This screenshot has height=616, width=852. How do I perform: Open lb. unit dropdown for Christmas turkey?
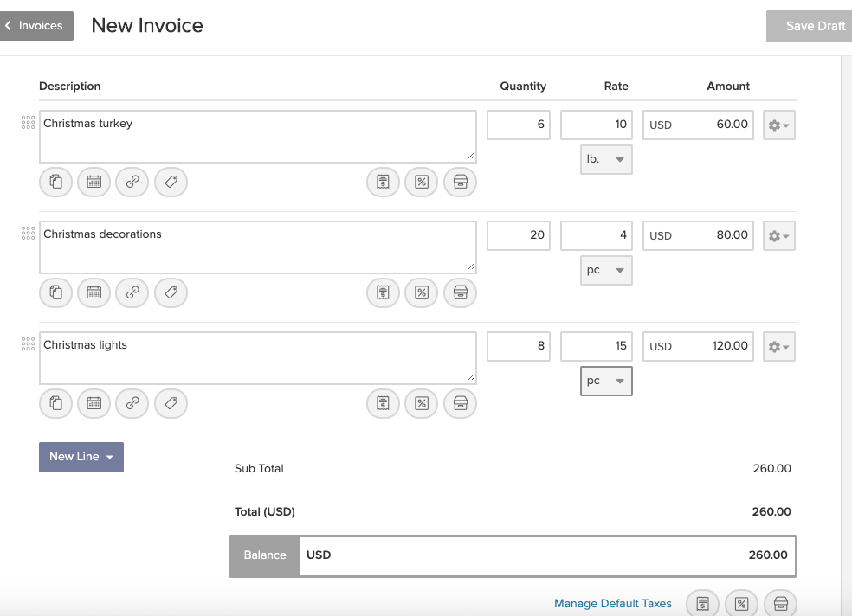(606, 159)
